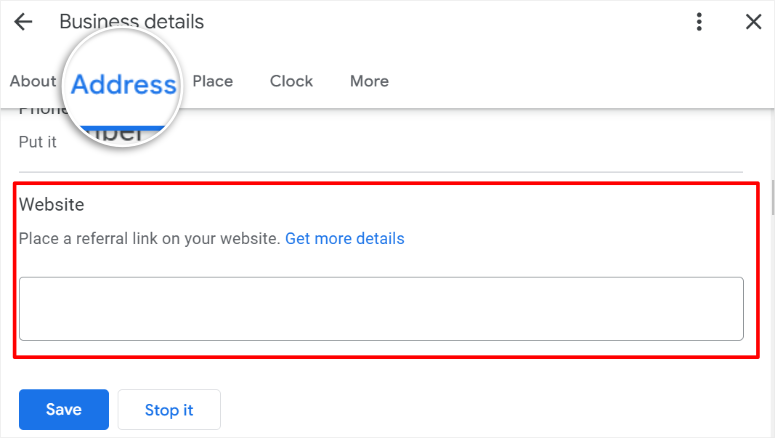Switch to the Clock tab
The height and width of the screenshot is (438, 775).
(291, 81)
